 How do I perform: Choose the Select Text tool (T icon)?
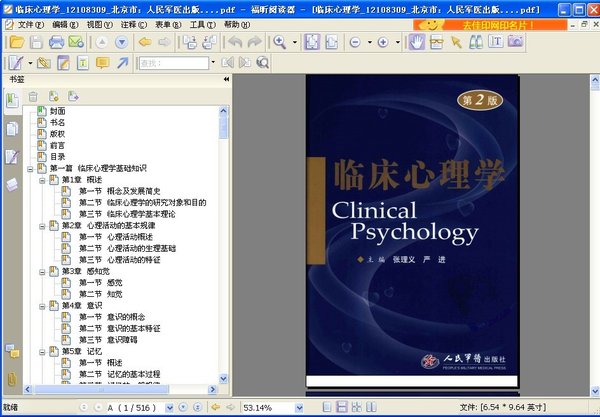496,42
